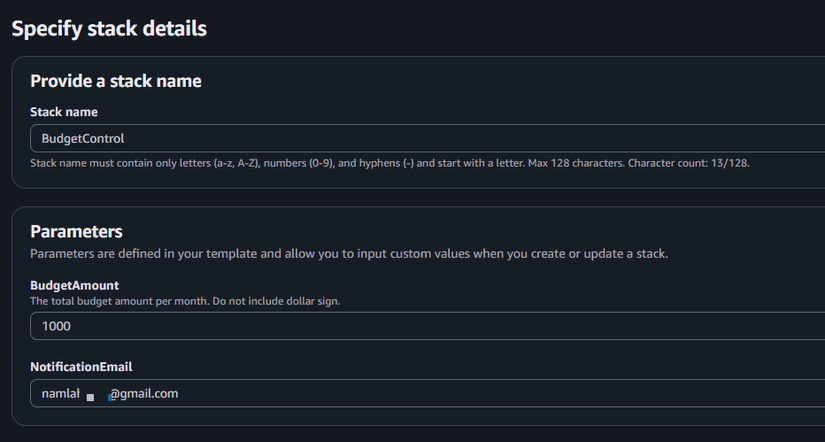Click the "namlał" text starting the email

coord(60,394)
